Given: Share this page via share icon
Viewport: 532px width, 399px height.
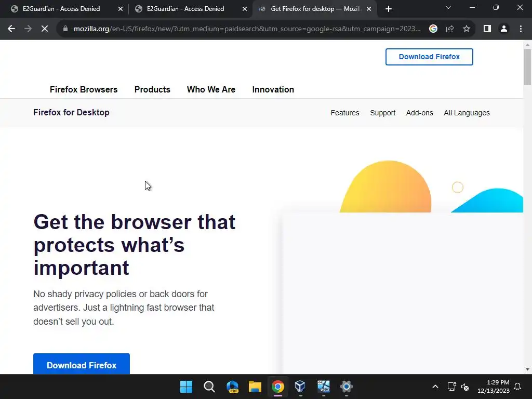Looking at the screenshot, I should [450, 29].
